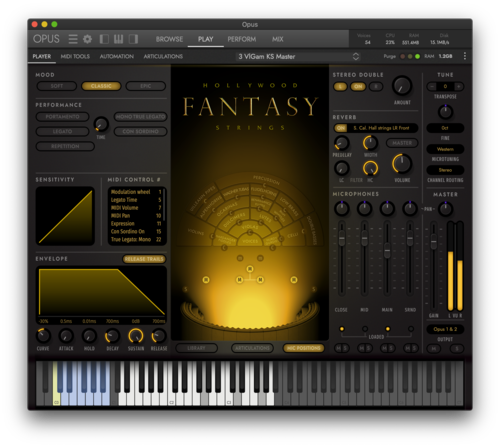500x447 pixels.
Task: Click the Reverb Volume knob
Action: [x=402, y=164]
